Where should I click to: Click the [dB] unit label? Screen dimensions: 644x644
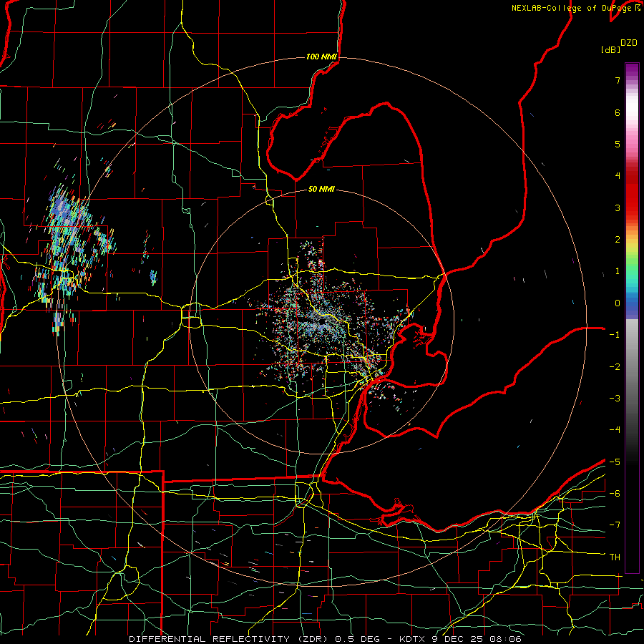611,50
